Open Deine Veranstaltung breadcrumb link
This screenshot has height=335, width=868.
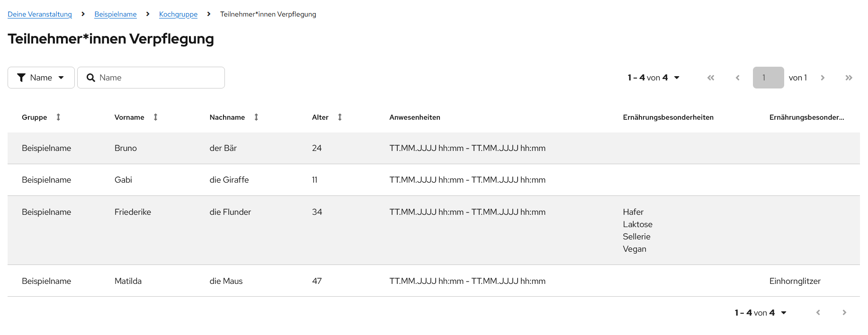pyautogui.click(x=40, y=14)
